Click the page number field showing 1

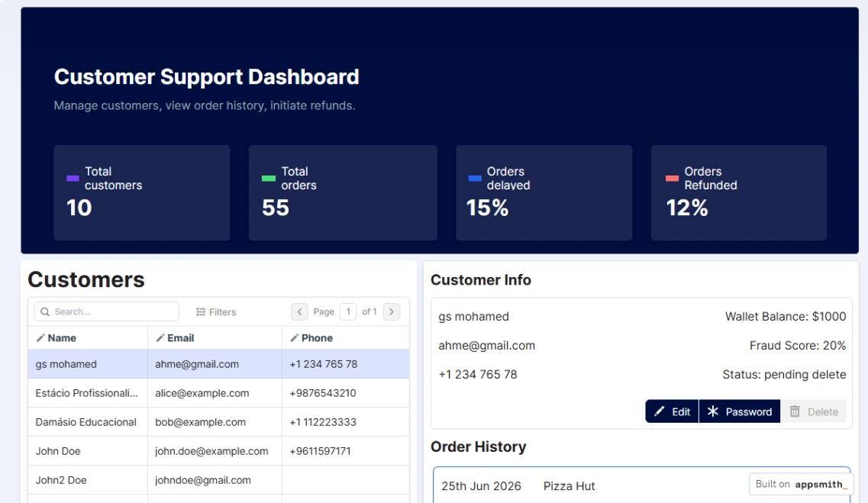[x=348, y=312]
